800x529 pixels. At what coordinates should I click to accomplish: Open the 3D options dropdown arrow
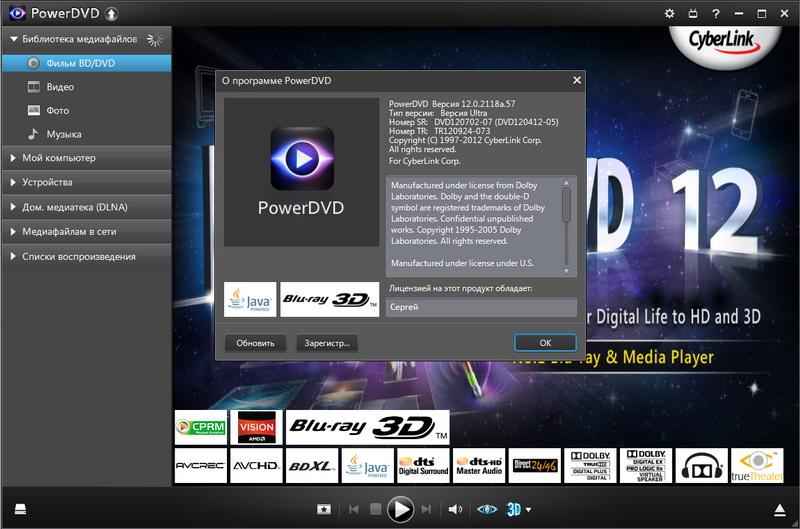[x=529, y=509]
